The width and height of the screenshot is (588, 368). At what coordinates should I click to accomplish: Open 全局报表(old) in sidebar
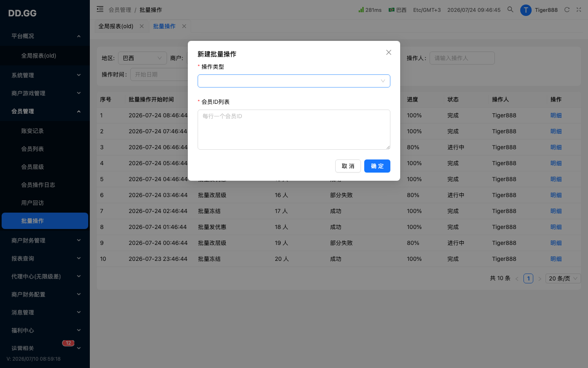click(x=45, y=56)
